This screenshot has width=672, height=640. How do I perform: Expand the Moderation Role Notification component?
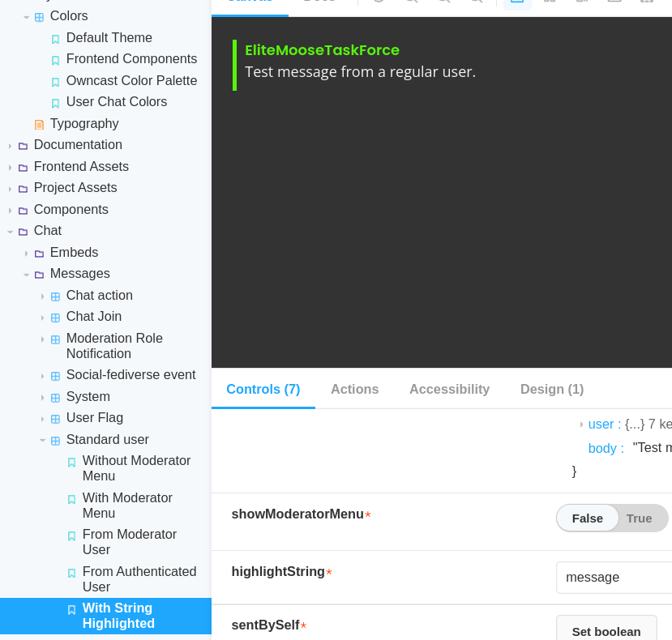[x=42, y=341]
